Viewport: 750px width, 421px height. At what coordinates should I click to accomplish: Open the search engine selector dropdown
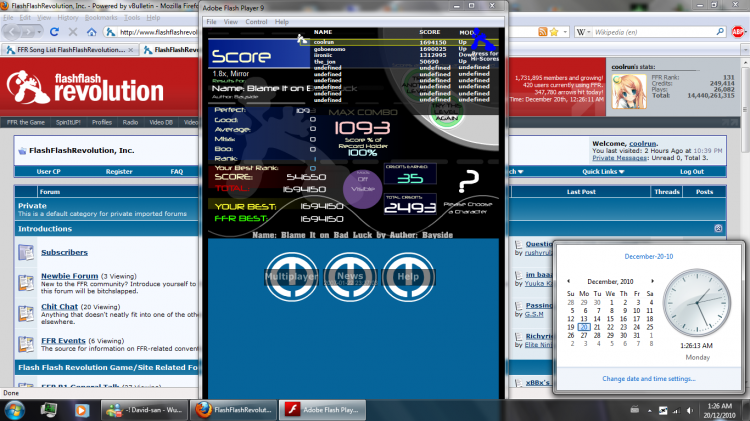pos(583,32)
